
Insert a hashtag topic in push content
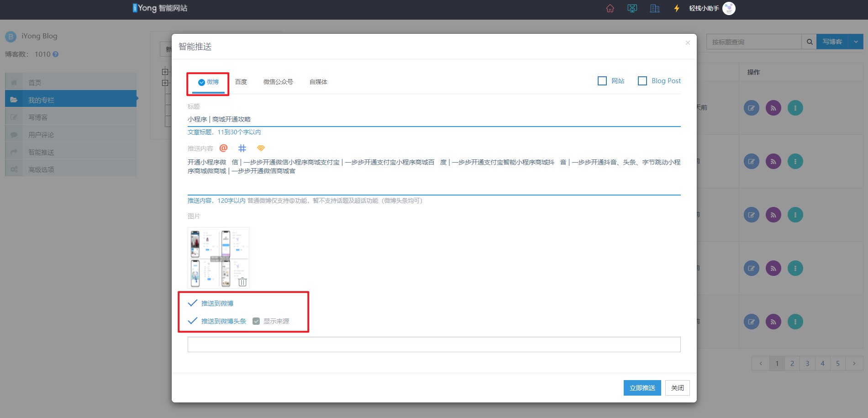242,148
